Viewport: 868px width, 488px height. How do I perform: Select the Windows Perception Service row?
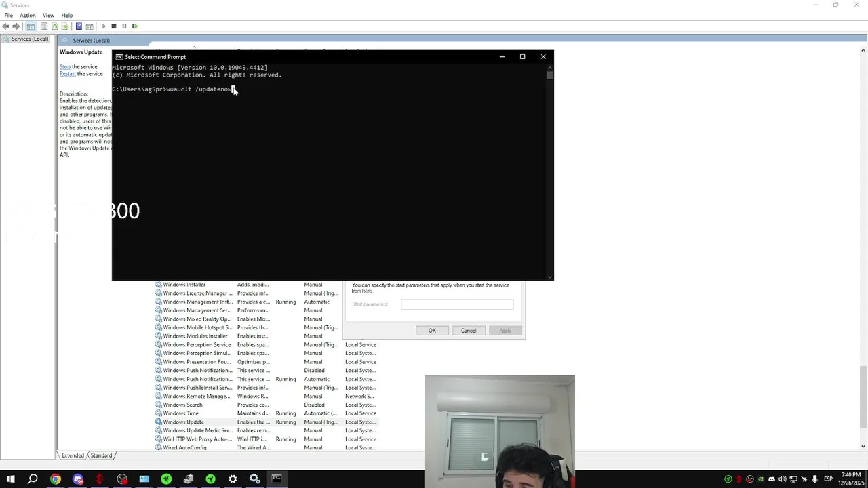pyautogui.click(x=265, y=345)
